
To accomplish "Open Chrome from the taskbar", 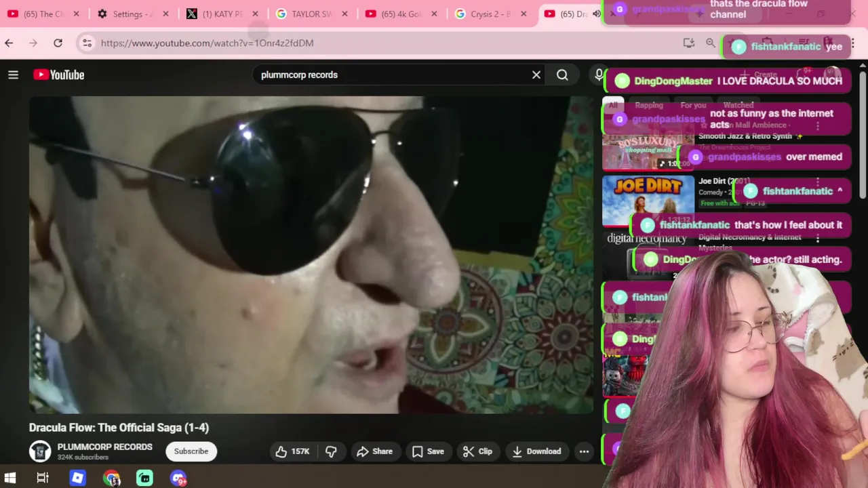I will click(x=111, y=478).
